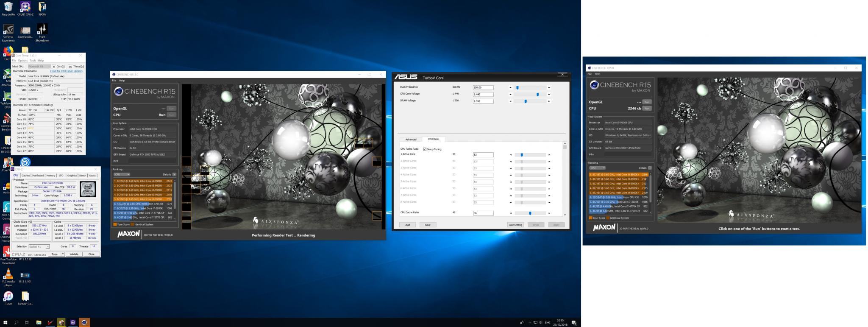Open the Select CPU dropdown in Core Temp
This screenshot has height=327, width=868.
point(39,66)
